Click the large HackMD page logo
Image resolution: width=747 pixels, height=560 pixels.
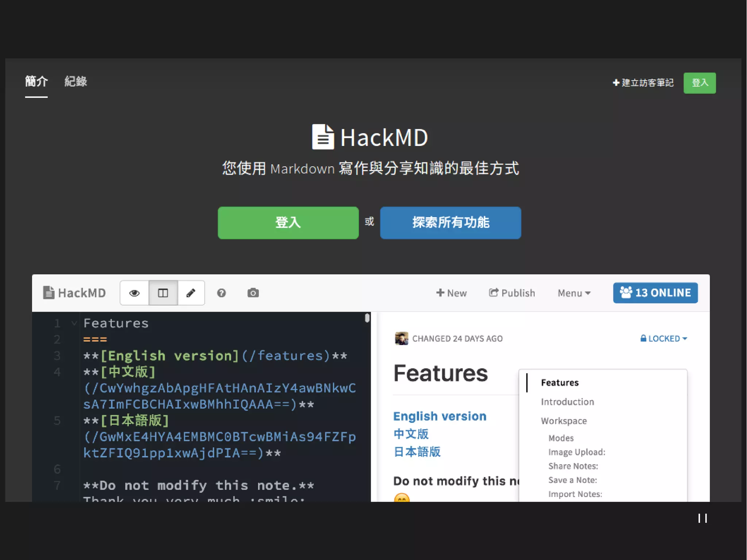370,138
